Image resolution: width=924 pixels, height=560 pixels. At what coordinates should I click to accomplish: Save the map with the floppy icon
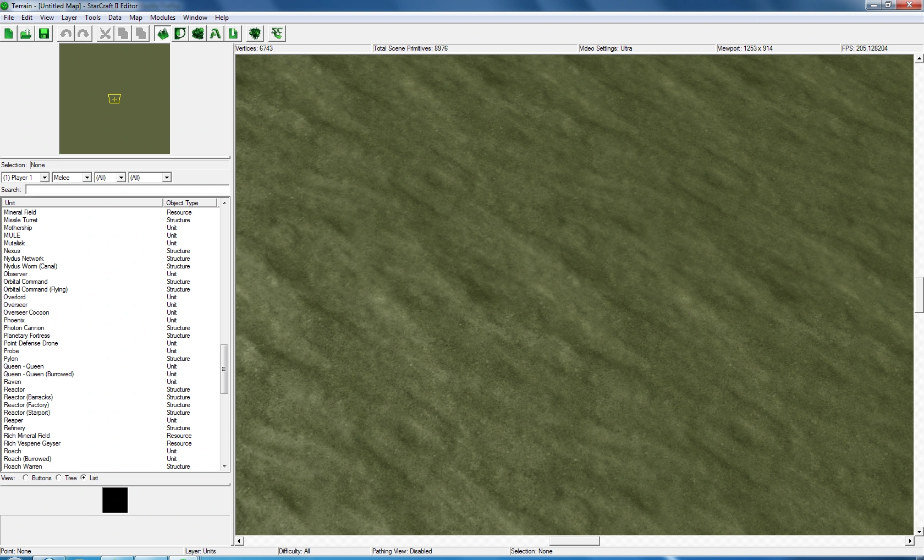(43, 34)
